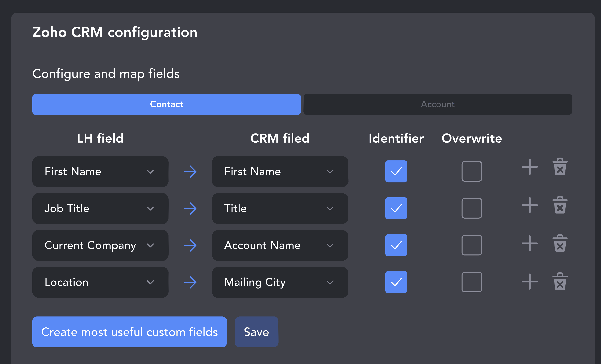Delete the Location mapping row
The image size is (601, 364).
point(560,281)
